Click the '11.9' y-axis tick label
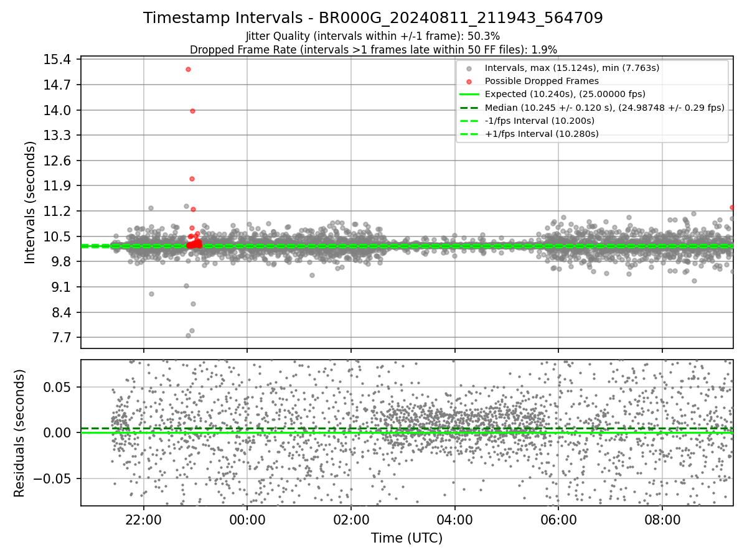Screen dimensions: 747x560 point(57,186)
